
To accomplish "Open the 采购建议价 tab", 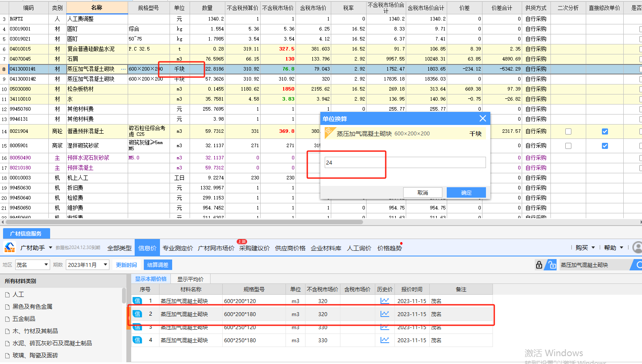I will point(255,248).
